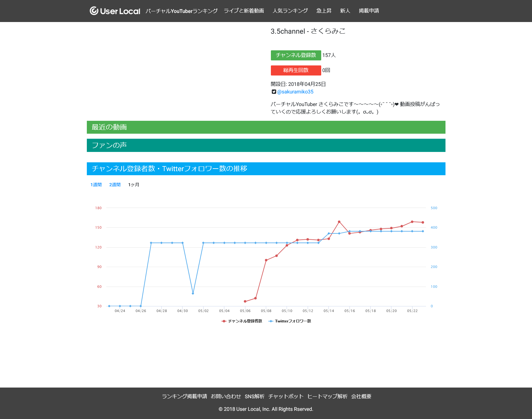
Task: Open ランキング掲載申請 in the footer
Action: (x=184, y=396)
